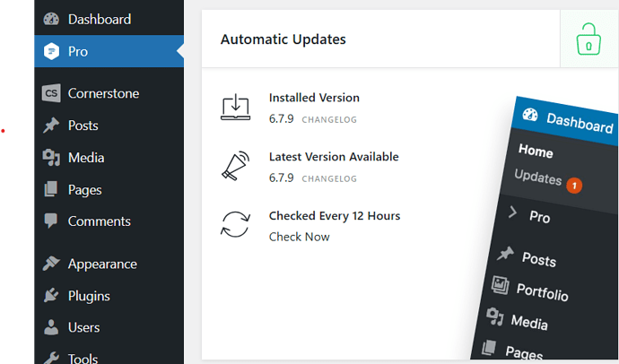Click the orange updates count badge
The height and width of the screenshot is (364, 619).
point(574,186)
